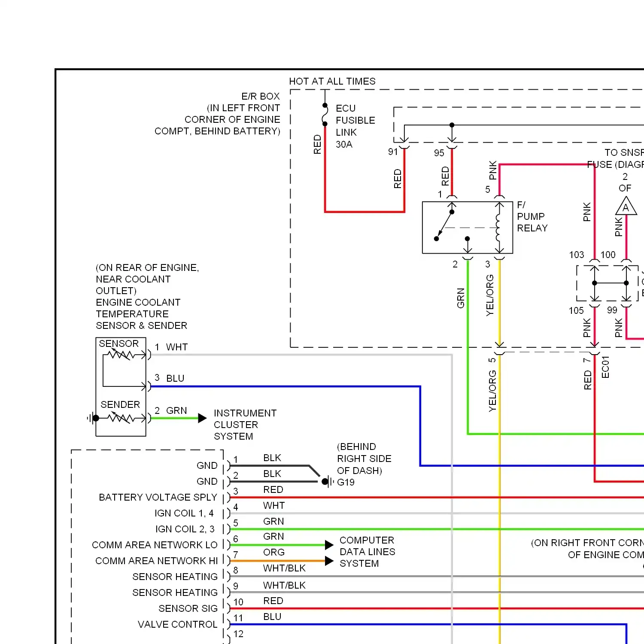644x644 pixels.
Task: Click the 'SENSOR HEATING' label at pin 8
Action: click(175, 577)
